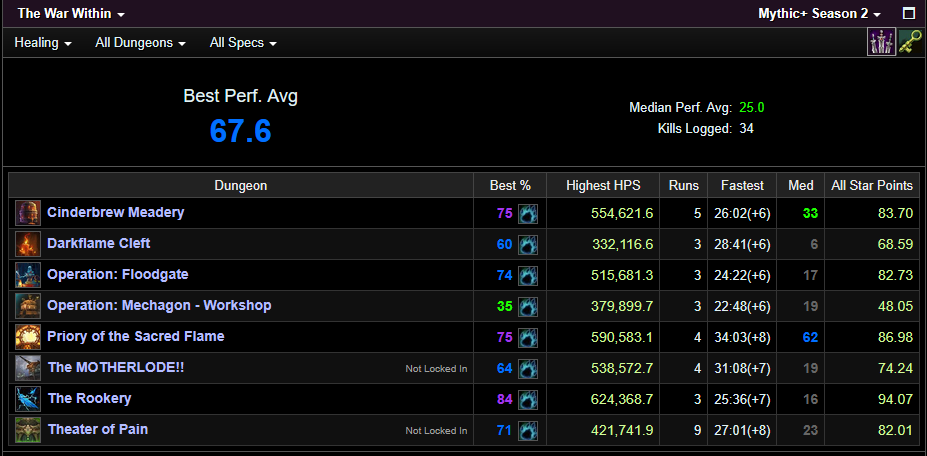The width and height of the screenshot is (927, 456).
Task: Open the Cinderbrew Meadery link
Action: click(115, 212)
